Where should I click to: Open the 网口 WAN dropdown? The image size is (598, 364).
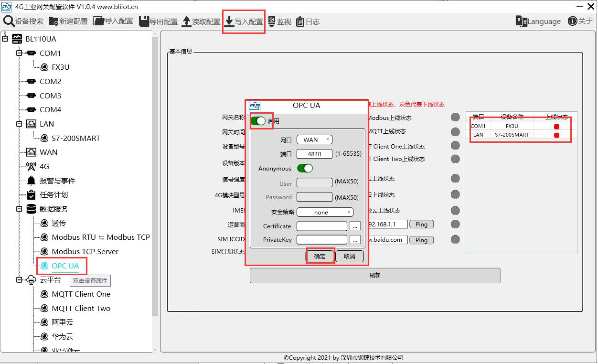click(314, 139)
